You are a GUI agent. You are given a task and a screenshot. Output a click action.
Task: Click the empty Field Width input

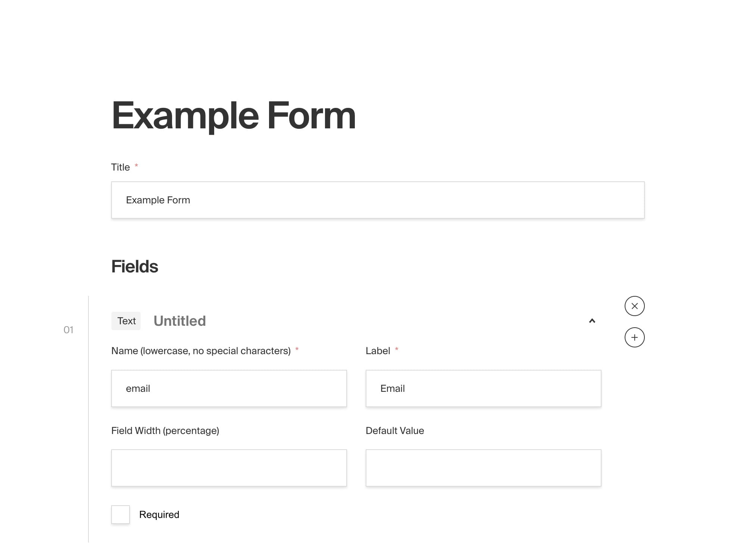click(x=229, y=468)
